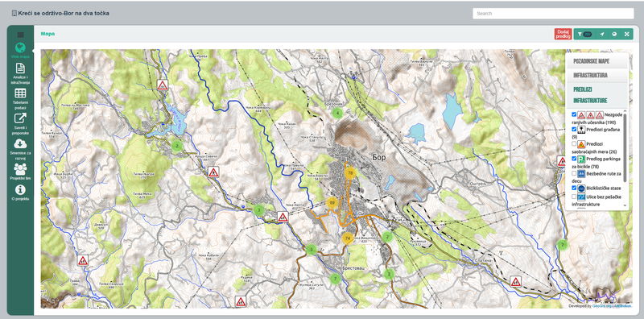The width and height of the screenshot is (644, 319).
Task: Expand the Infrastruktura section
Action: [x=597, y=75]
